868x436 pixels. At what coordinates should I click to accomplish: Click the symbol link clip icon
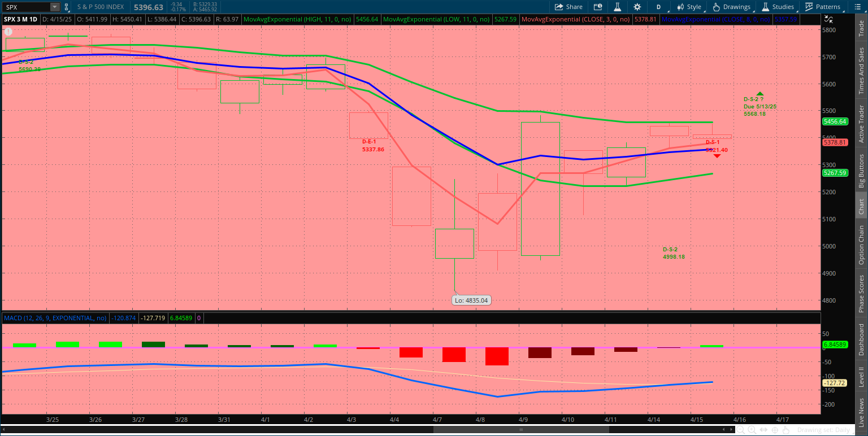pyautogui.click(x=67, y=7)
